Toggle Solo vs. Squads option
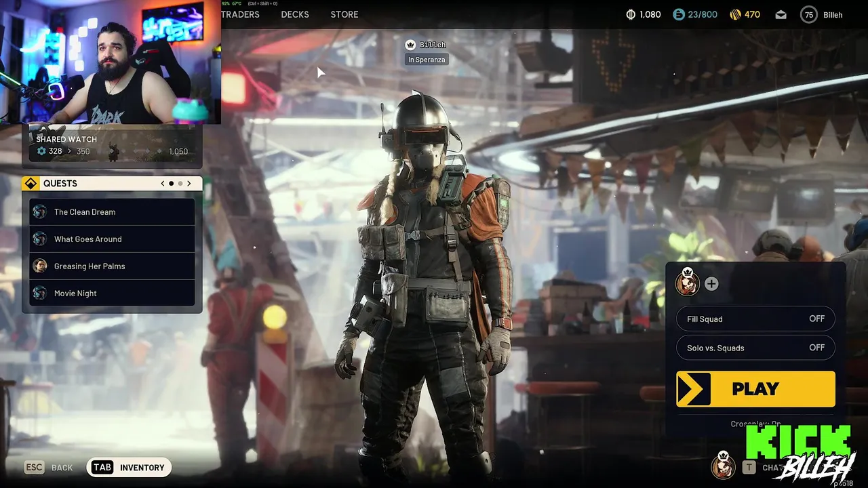 coord(755,348)
